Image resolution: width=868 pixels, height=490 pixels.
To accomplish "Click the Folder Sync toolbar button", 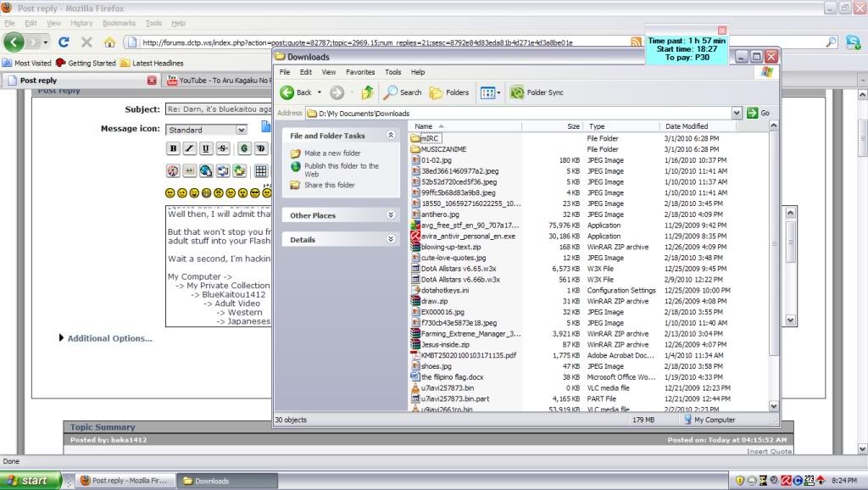I will pos(537,92).
